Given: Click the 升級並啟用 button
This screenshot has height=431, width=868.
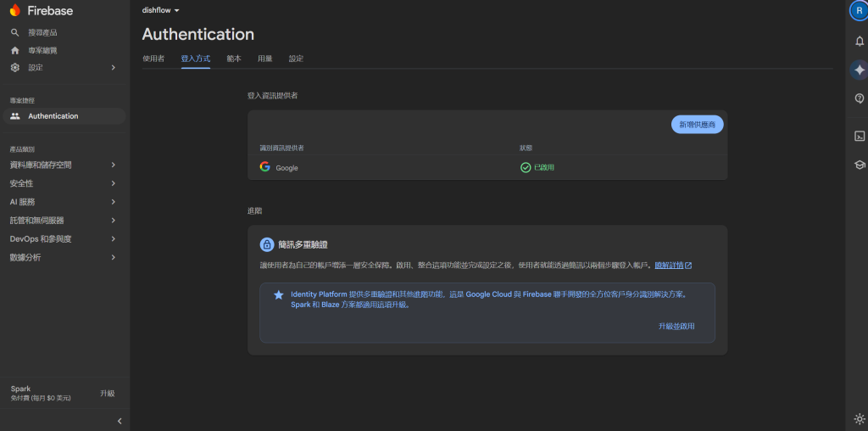Looking at the screenshot, I should [x=676, y=327].
